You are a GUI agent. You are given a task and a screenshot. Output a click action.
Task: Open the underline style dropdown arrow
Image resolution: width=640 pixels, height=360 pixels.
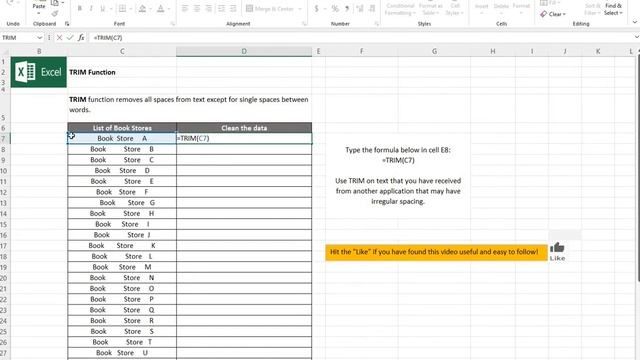(111, 9)
